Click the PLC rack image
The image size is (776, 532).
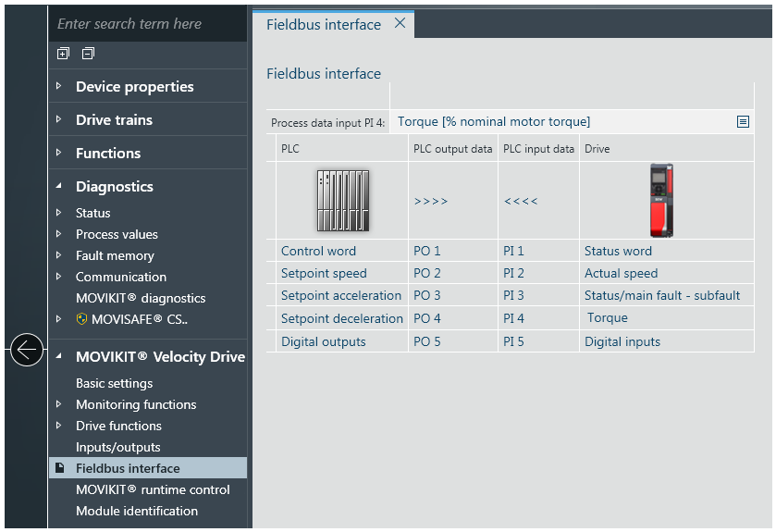click(x=342, y=201)
